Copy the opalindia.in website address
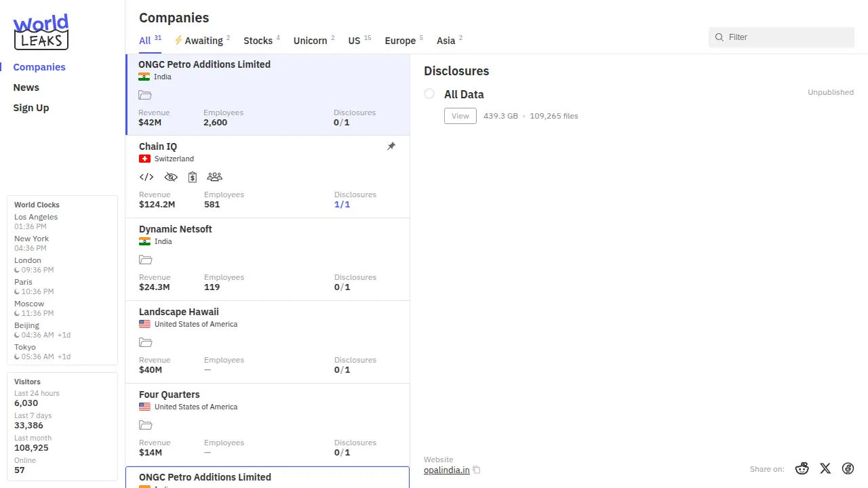Image resolution: width=868 pixels, height=488 pixels. 477,470
